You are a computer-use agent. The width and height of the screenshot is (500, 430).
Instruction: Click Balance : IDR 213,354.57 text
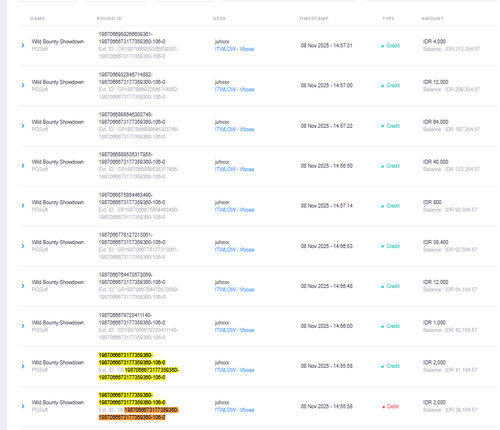[x=451, y=49]
